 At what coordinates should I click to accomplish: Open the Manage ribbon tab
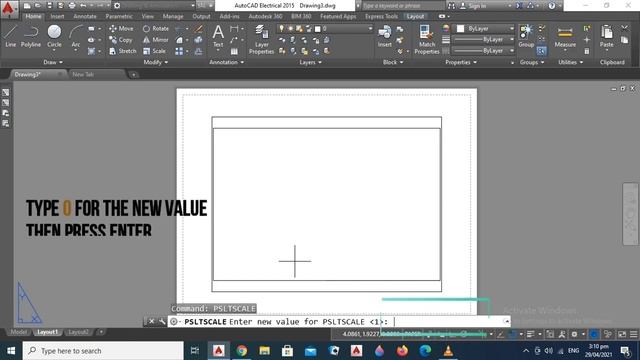pyautogui.click(x=173, y=16)
